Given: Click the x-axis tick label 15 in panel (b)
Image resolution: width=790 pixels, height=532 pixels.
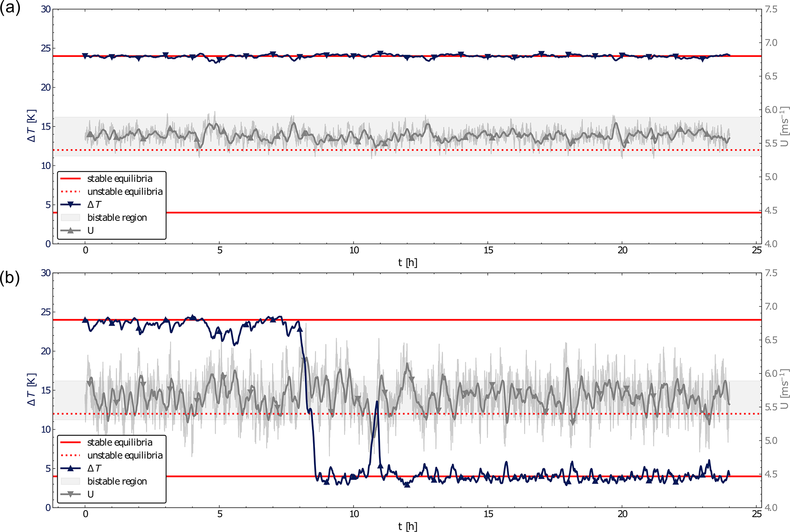Looking at the screenshot, I should pyautogui.click(x=488, y=514).
